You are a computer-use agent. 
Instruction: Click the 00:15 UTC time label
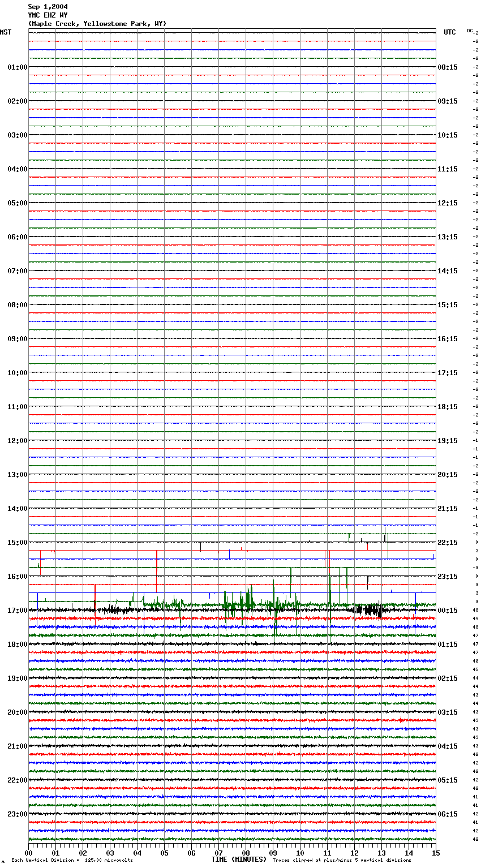tap(448, 611)
